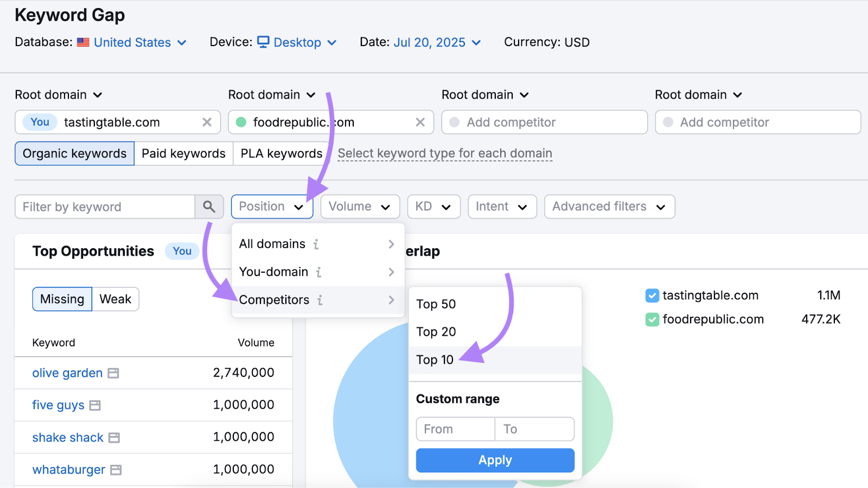
Task: Clear foodrepublic.com using the X icon
Action: (x=420, y=123)
